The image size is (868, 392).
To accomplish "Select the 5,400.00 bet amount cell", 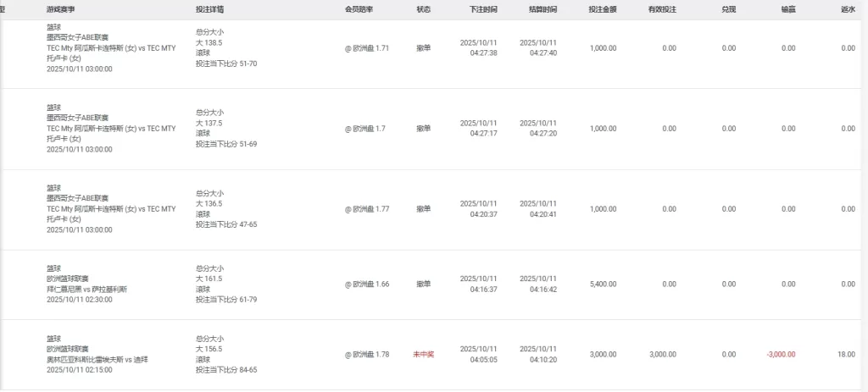I will pos(602,284).
